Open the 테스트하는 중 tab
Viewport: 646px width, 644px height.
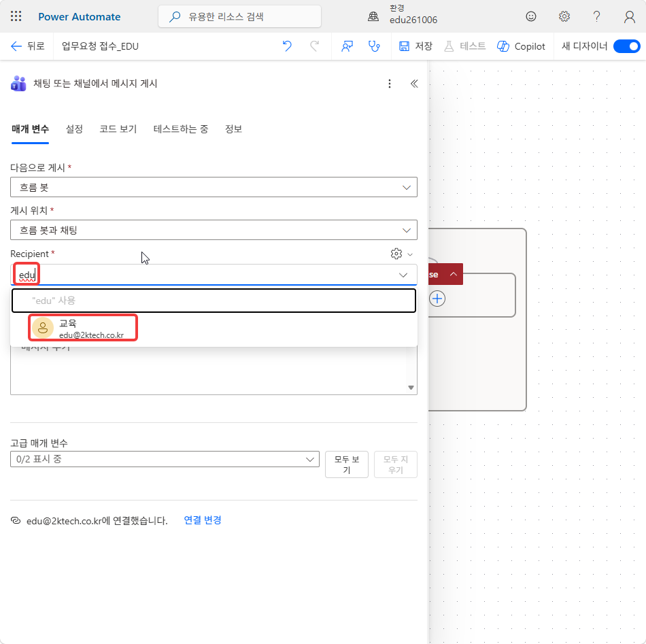click(181, 129)
